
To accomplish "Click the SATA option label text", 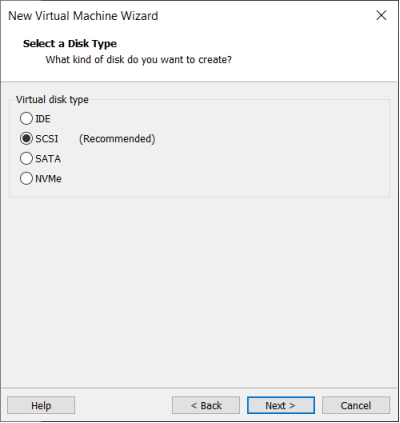I will pos(48,159).
